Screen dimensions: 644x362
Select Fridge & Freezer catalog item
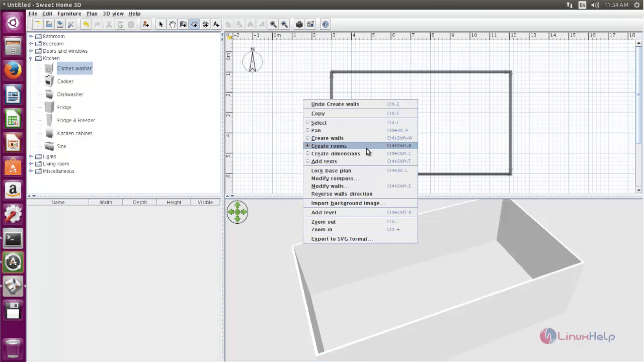76,121
